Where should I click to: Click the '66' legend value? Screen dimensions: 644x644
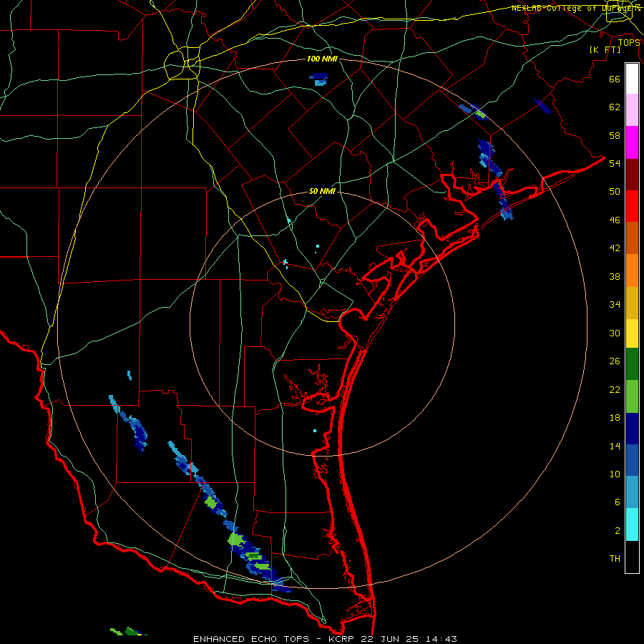coord(615,79)
